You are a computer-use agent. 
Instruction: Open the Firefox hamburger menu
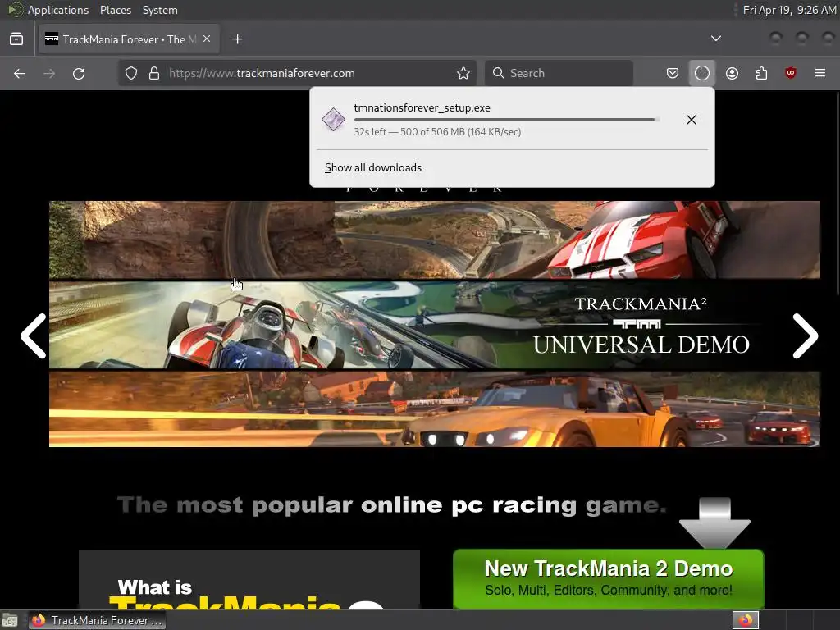820,73
